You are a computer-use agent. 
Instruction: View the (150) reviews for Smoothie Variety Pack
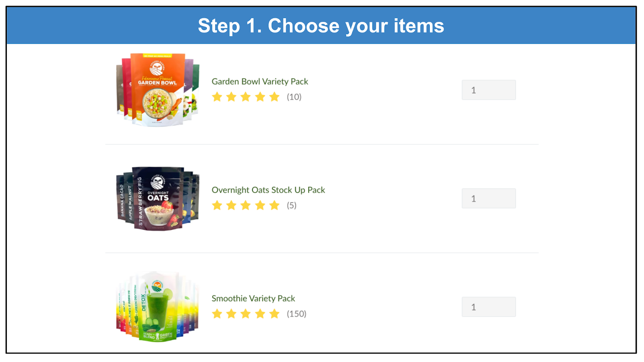[296, 314]
